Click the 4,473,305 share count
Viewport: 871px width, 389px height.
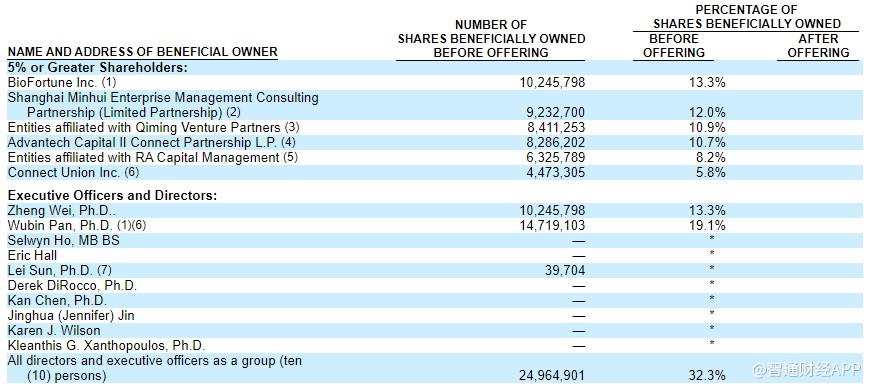point(555,172)
